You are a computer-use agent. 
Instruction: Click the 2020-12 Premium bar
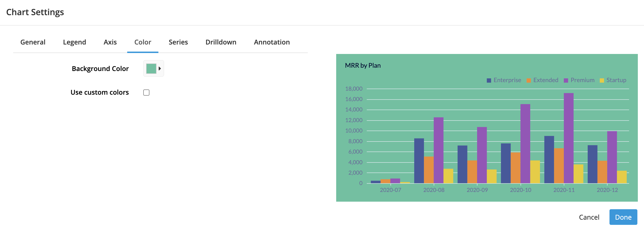(x=612, y=157)
